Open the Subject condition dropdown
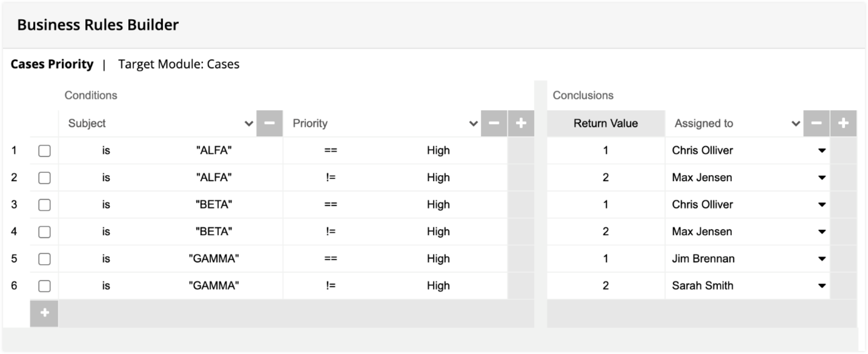The width and height of the screenshot is (868, 354). (x=249, y=123)
